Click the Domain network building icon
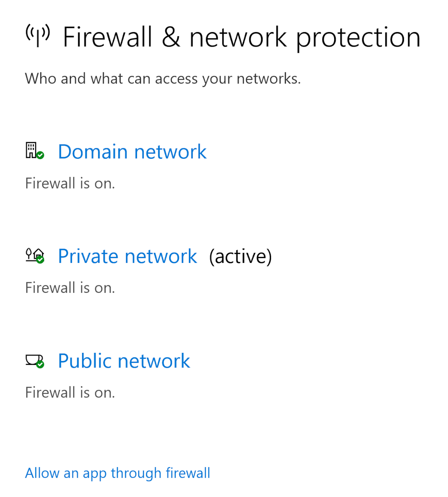The image size is (448, 497). [31, 150]
